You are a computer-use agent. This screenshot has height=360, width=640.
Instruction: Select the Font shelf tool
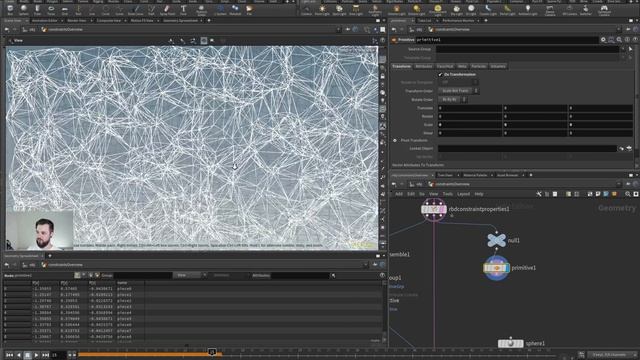[x=183, y=9]
